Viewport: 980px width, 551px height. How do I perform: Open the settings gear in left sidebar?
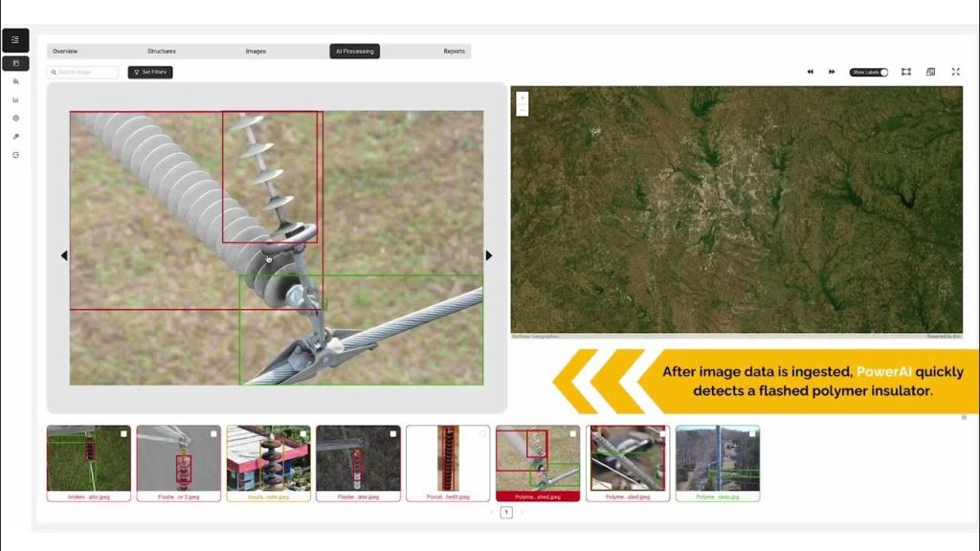pyautogui.click(x=15, y=119)
